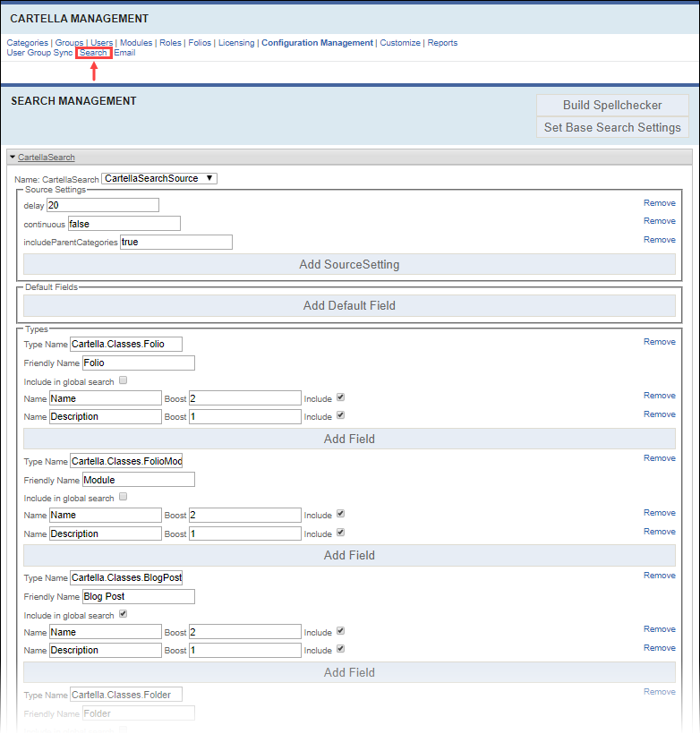This screenshot has height=734, width=700.
Task: Uncheck Include for Blog Post Description field
Action: tap(341, 649)
